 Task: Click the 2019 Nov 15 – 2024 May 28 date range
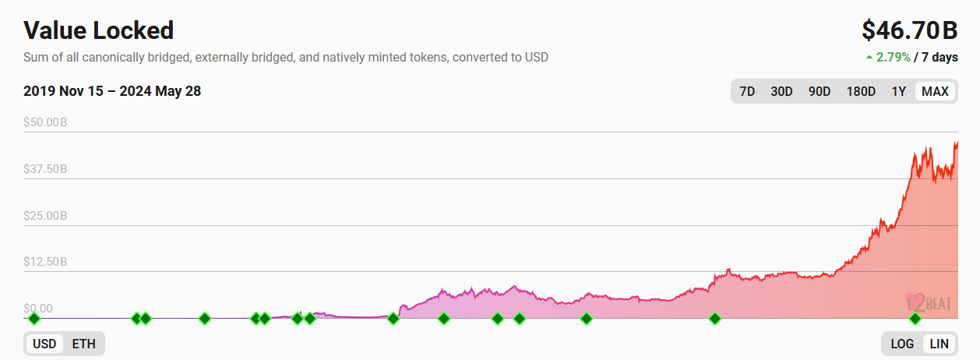click(x=112, y=91)
